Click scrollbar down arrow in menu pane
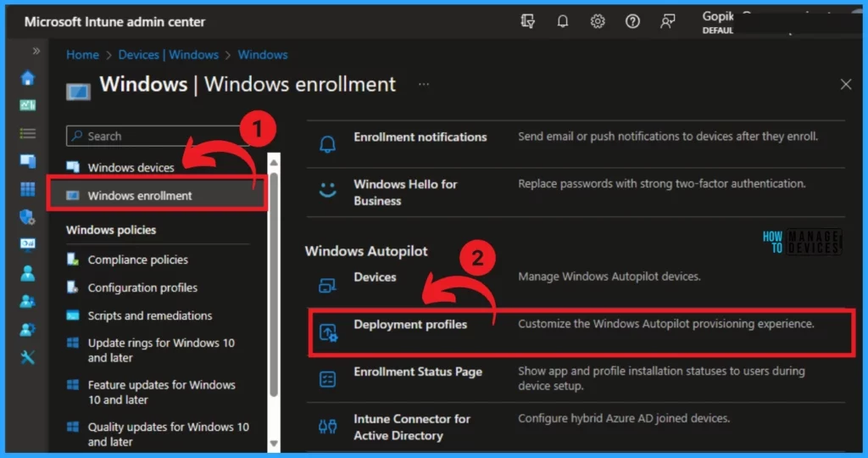The image size is (868, 458). pyautogui.click(x=274, y=444)
